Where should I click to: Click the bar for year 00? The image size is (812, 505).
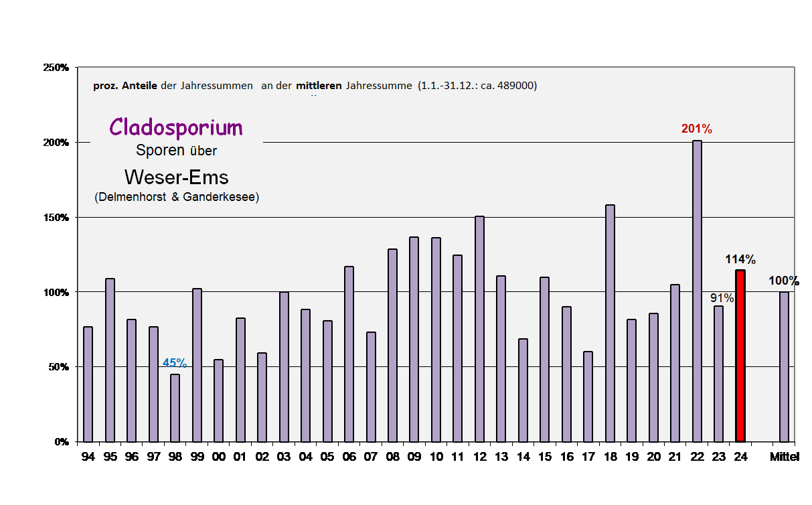pos(218,401)
